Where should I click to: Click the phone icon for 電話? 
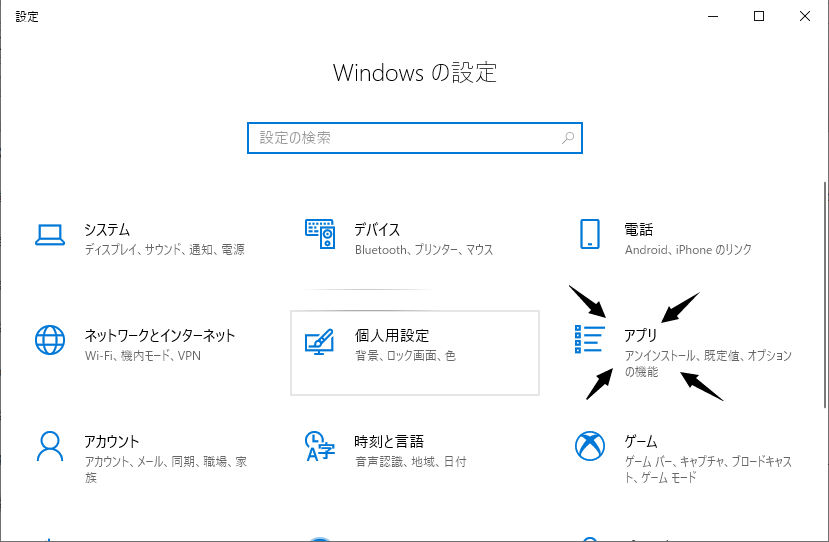[589, 234]
